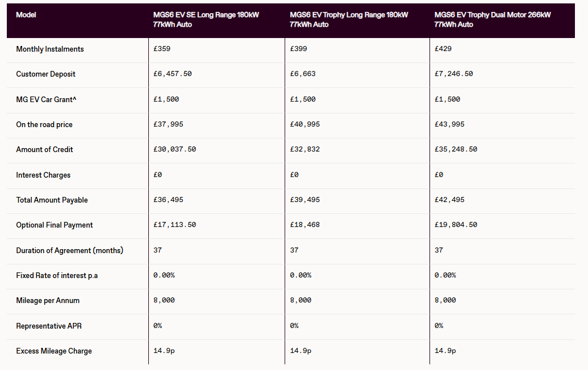Click the Mileage per Annum label

[x=48, y=301]
